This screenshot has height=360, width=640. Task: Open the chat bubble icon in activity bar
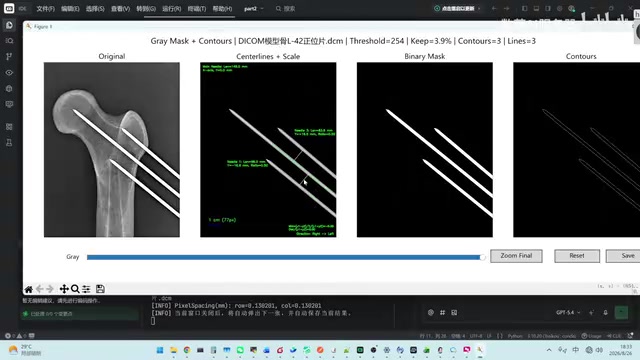coord(9,104)
